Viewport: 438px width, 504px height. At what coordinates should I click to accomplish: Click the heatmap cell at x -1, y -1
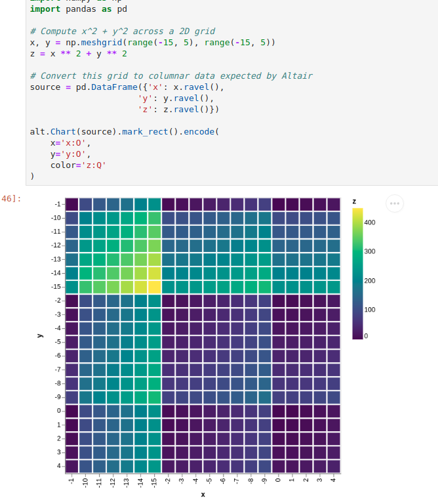point(72,204)
